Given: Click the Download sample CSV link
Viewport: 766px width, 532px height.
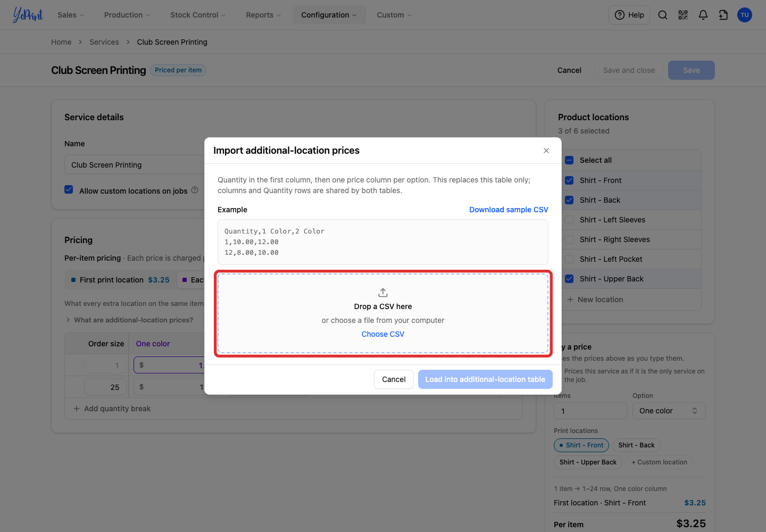Looking at the screenshot, I should (509, 210).
